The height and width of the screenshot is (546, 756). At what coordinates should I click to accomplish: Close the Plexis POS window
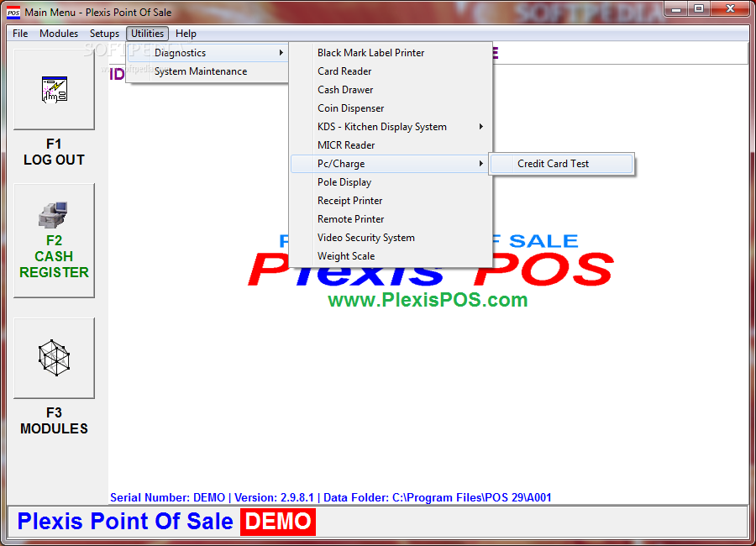click(x=730, y=8)
